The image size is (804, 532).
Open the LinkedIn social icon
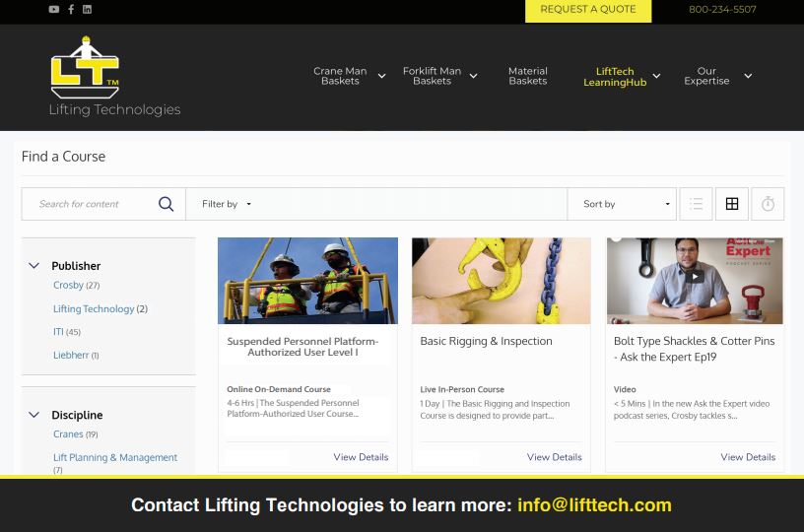[87, 9]
